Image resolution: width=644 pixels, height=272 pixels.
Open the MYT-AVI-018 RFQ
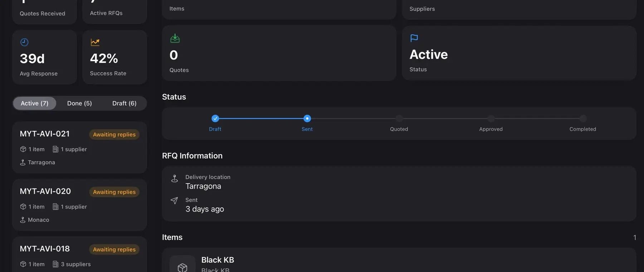click(x=79, y=254)
